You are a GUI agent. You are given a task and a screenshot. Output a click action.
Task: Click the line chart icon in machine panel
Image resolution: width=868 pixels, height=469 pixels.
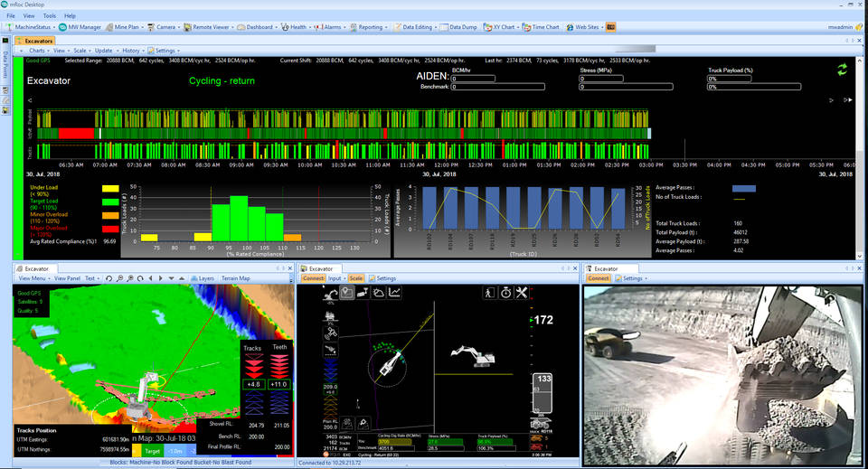click(394, 293)
